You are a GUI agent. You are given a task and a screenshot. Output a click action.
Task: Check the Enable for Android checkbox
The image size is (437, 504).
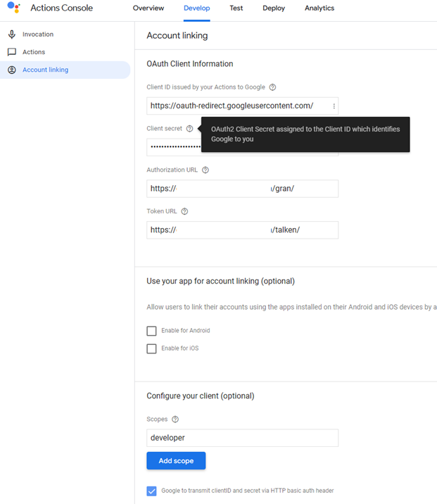click(151, 331)
